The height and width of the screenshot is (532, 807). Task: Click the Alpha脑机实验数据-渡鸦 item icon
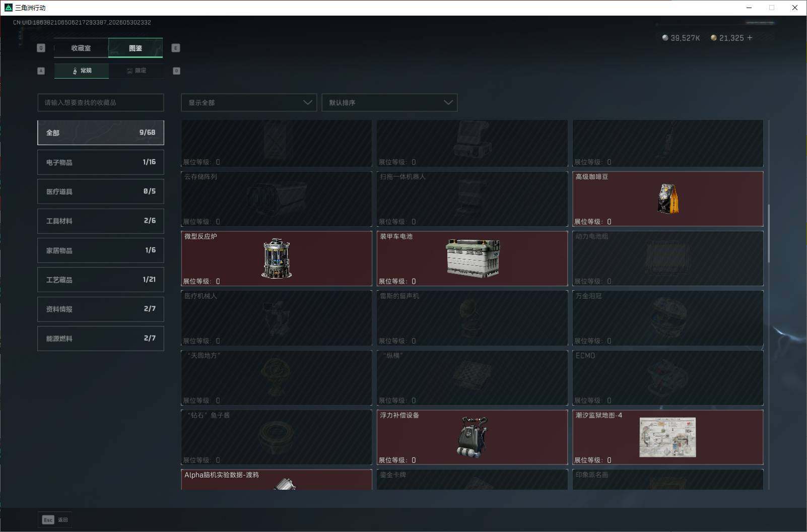[x=286, y=484]
